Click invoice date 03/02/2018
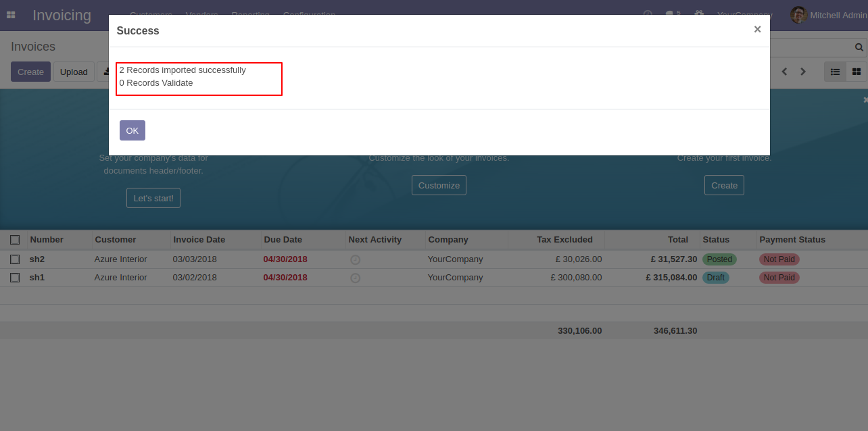868x431 pixels. [195, 277]
